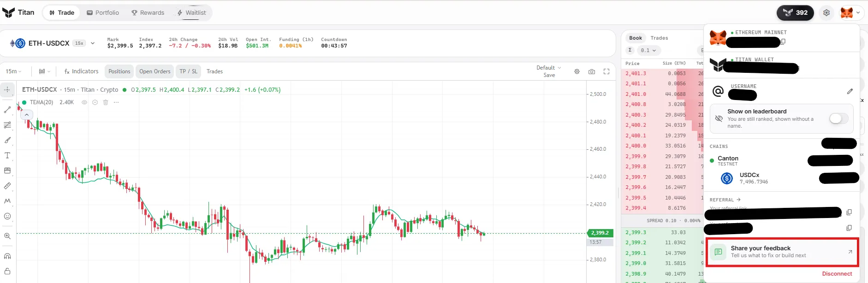The image size is (868, 283).
Task: Open chart settings gear above chart
Action: pos(577,71)
